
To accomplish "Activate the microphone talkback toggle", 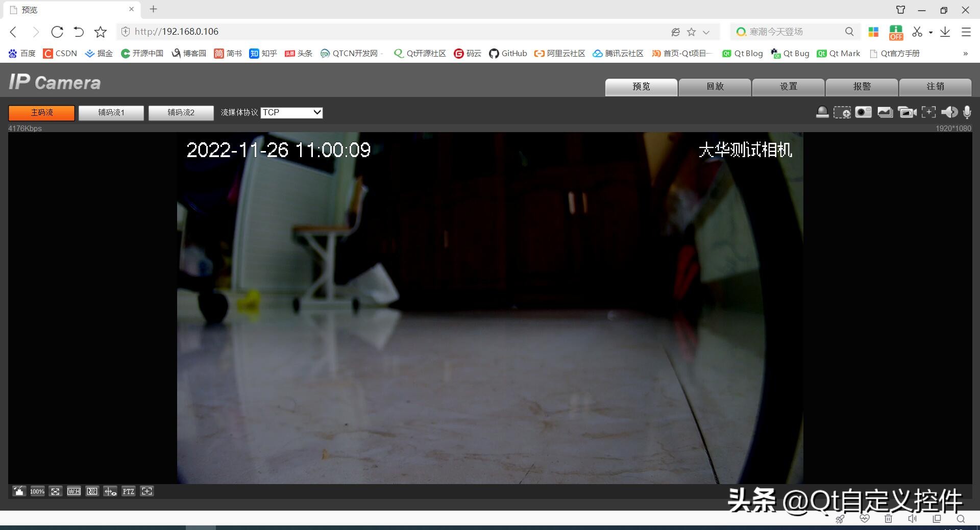I will click(x=967, y=112).
